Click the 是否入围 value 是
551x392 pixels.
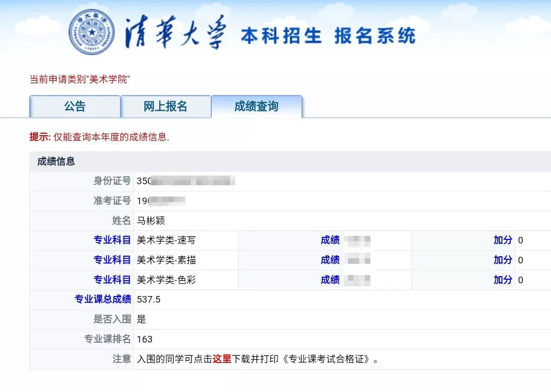coord(141,319)
